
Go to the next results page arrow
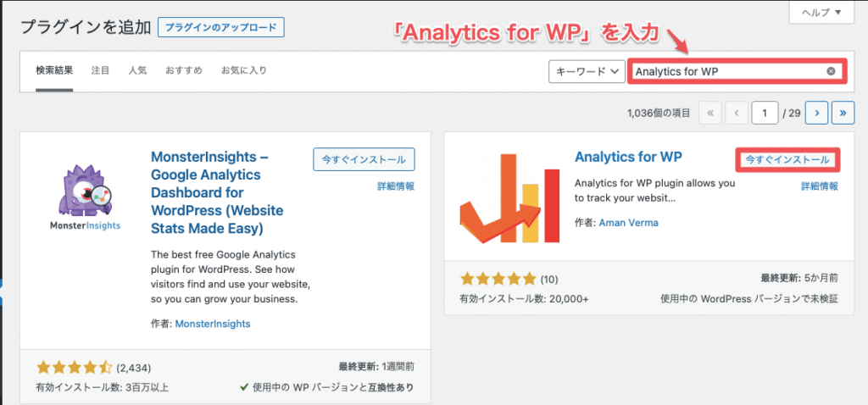click(x=816, y=113)
